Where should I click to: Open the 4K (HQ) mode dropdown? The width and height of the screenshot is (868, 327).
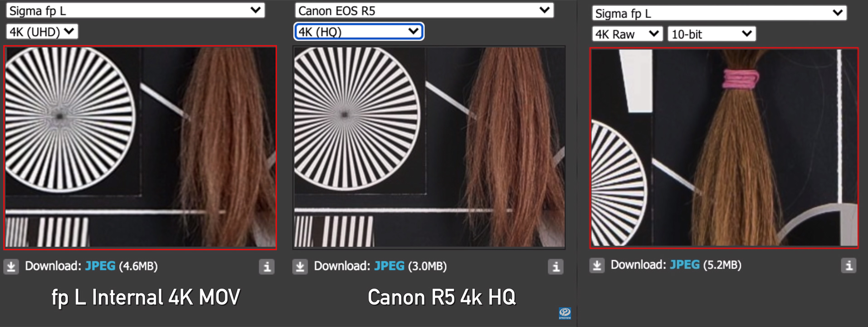click(x=359, y=32)
